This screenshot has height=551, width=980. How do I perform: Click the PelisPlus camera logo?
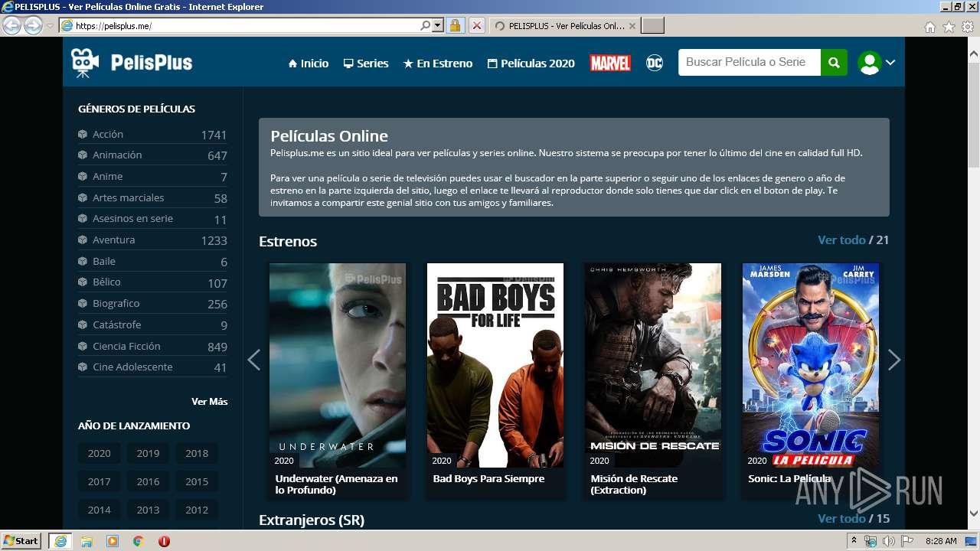[x=132, y=63]
